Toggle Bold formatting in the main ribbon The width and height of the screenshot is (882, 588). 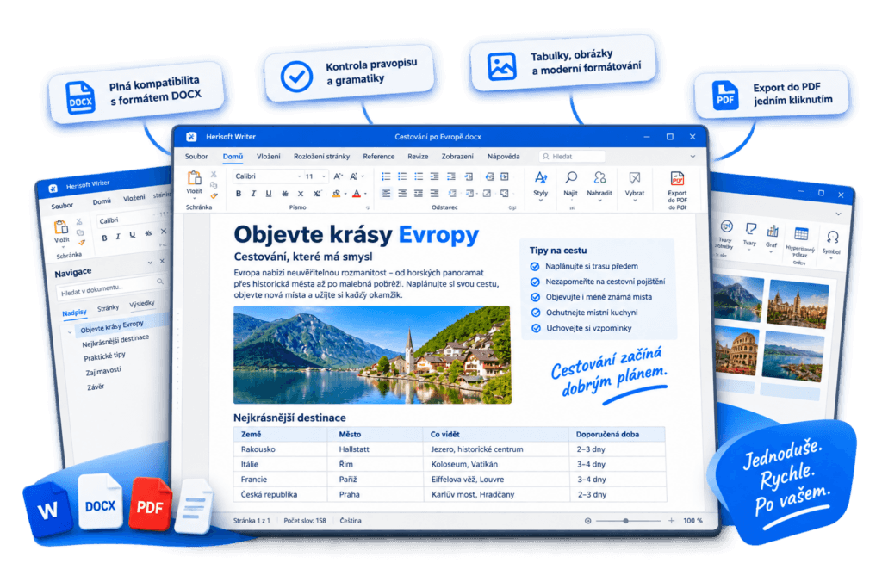point(239,194)
